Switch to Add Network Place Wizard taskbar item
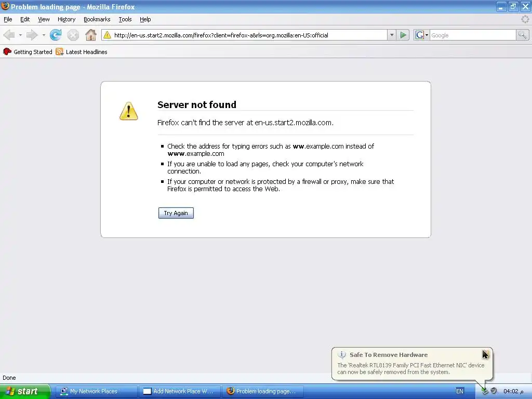 (179, 391)
